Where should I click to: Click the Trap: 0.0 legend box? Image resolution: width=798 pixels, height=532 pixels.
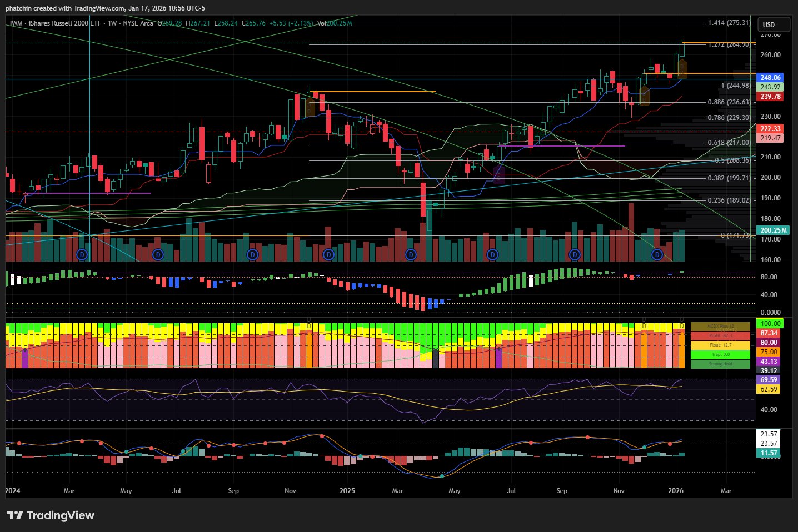pos(720,355)
